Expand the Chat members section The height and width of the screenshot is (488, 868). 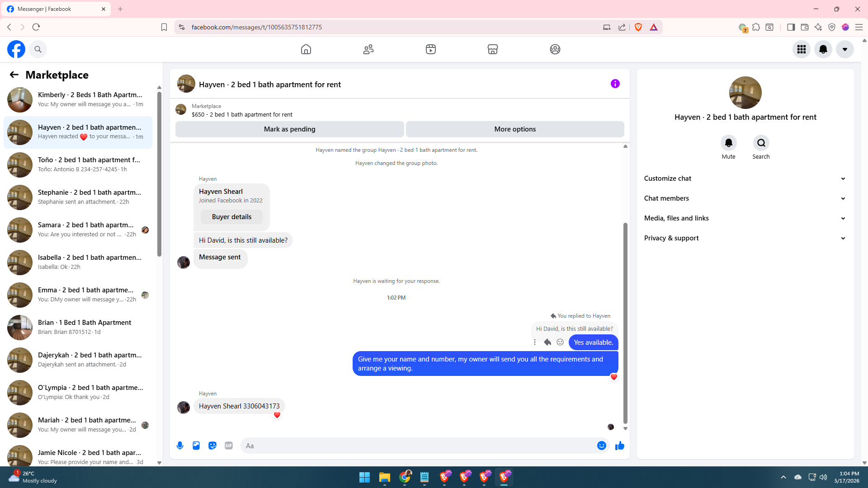pyautogui.click(x=745, y=198)
